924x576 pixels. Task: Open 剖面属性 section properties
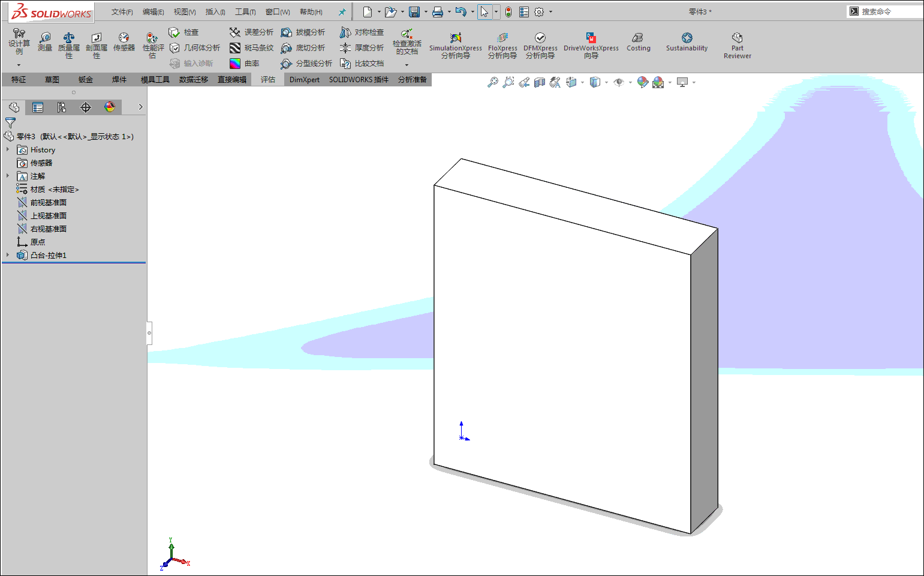point(97,46)
